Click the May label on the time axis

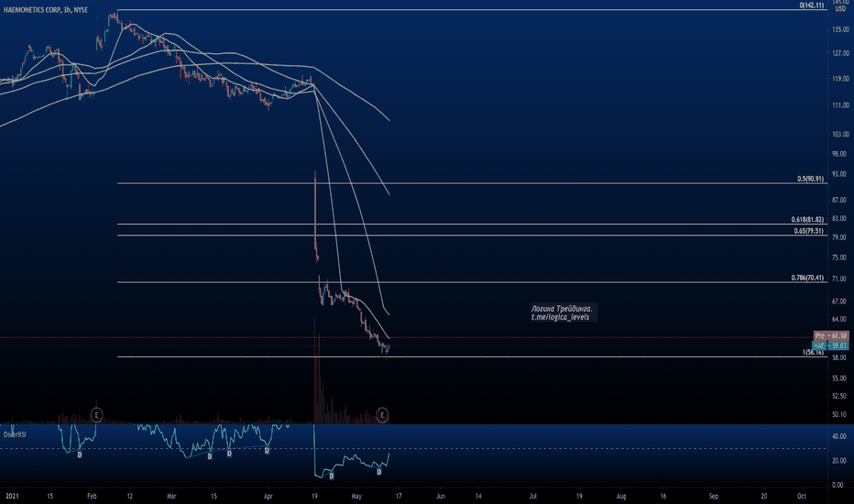click(x=356, y=497)
